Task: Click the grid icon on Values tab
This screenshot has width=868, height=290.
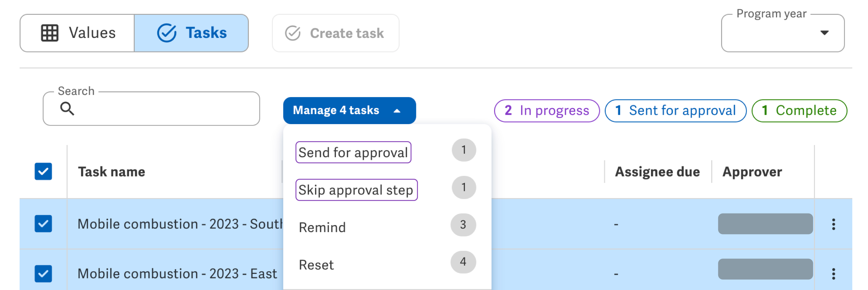Action: (x=50, y=33)
